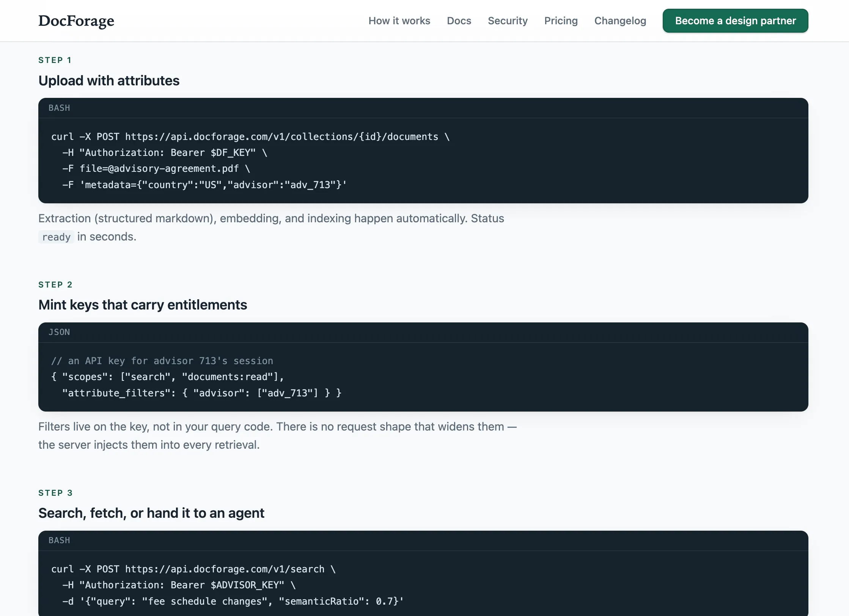Click the Authorization Bearer $DF_KEY line
The width and height of the screenshot is (849, 616).
(x=165, y=153)
